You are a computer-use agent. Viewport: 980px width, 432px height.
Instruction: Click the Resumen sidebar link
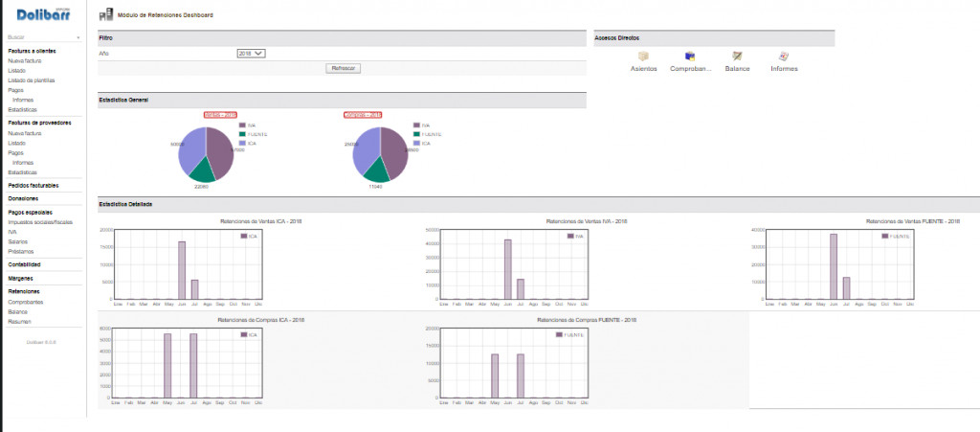coord(20,321)
